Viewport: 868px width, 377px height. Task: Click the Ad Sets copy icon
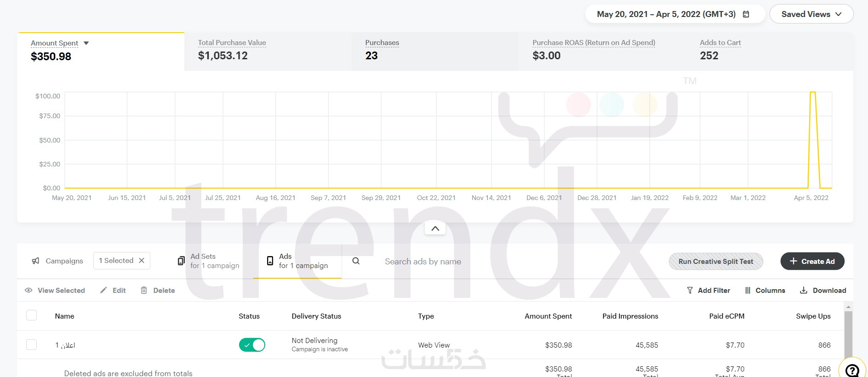(x=181, y=261)
